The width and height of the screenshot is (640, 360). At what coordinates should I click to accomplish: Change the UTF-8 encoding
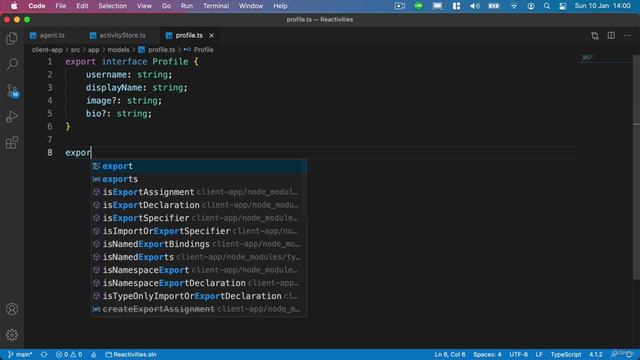(518, 354)
